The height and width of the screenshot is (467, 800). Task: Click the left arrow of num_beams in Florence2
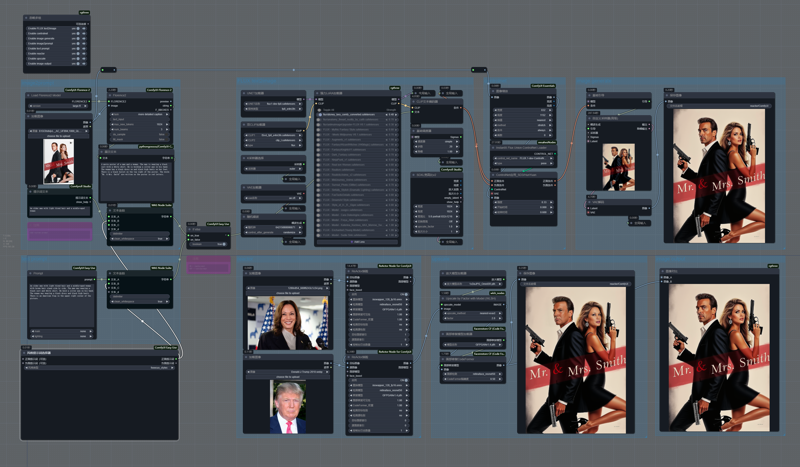pyautogui.click(x=112, y=130)
